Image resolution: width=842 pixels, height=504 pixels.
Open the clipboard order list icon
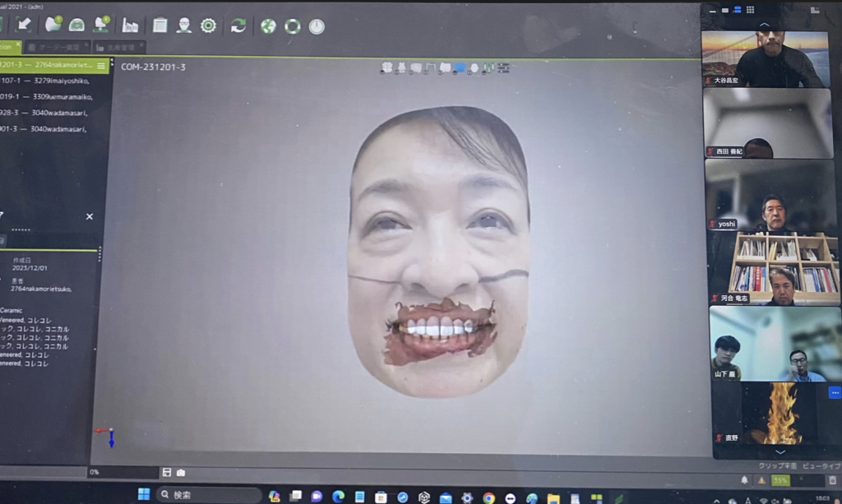coord(160,25)
